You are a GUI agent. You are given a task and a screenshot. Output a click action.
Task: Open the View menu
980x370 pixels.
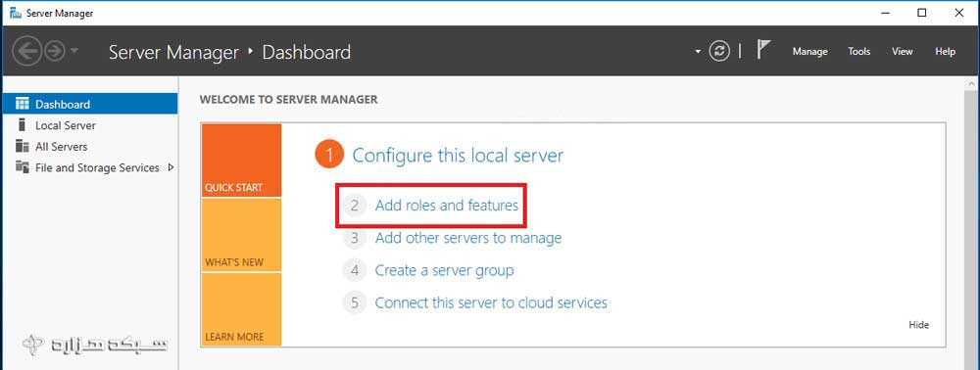point(902,52)
